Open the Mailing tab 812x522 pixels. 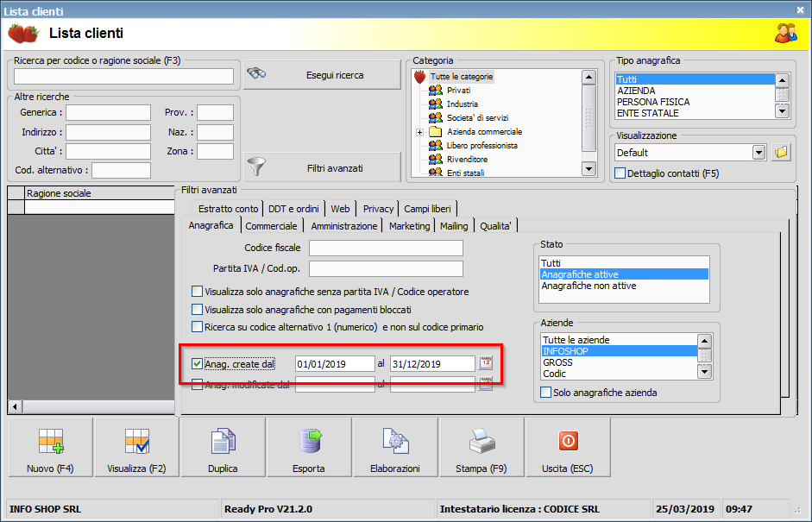(x=454, y=226)
